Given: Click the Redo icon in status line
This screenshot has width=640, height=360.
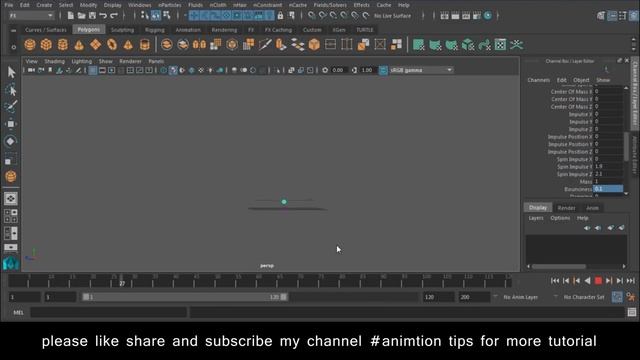Looking at the screenshot, I should [x=114, y=16].
